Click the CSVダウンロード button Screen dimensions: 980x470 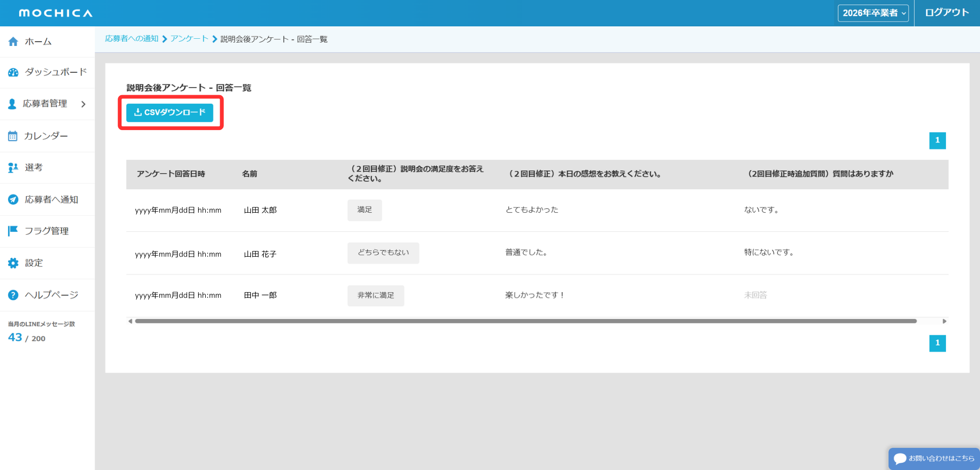point(170,112)
